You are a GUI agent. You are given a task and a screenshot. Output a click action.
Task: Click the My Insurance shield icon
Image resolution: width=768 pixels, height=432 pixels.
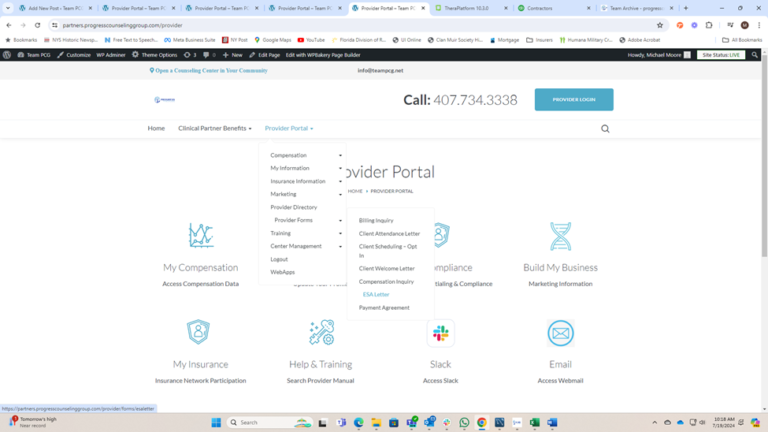[198, 332]
